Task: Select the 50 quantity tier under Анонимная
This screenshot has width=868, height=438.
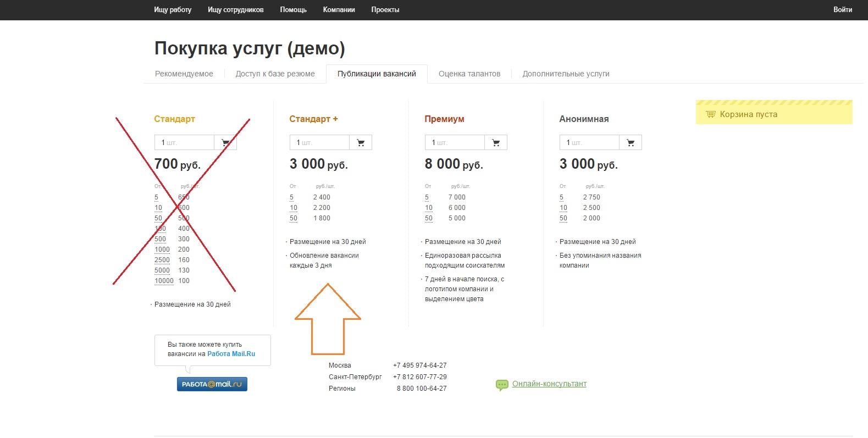Action: tap(563, 218)
